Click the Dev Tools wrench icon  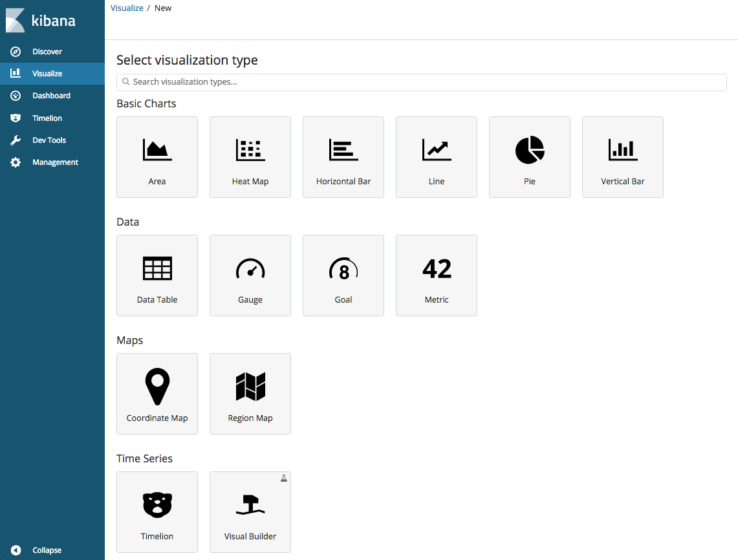[16, 140]
